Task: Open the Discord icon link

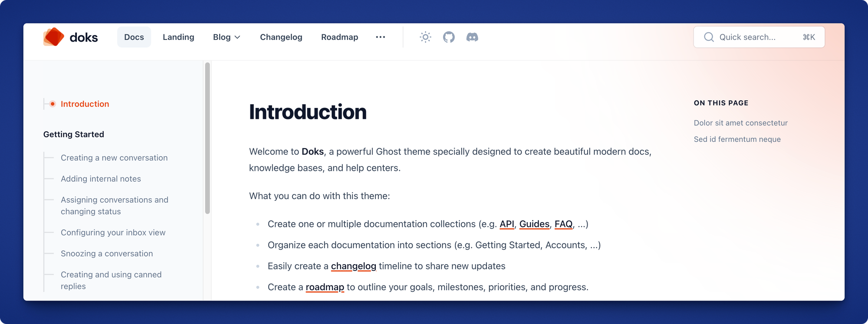Action: (472, 37)
